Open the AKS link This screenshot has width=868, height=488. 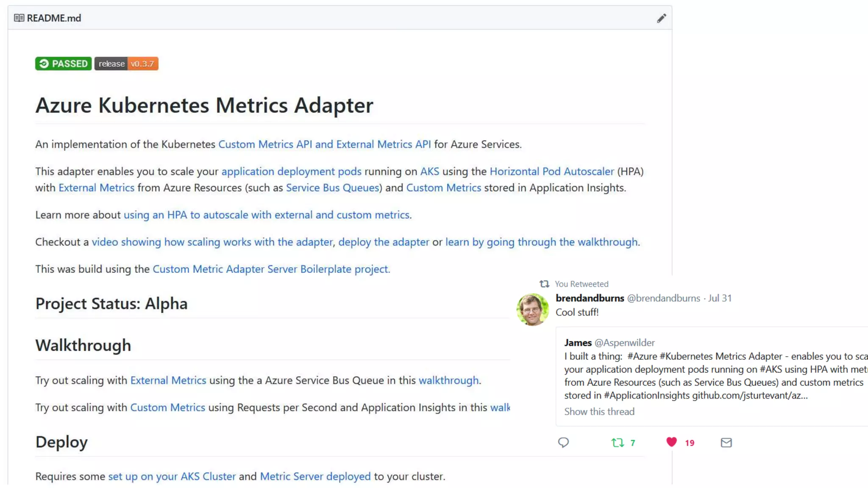click(x=429, y=172)
